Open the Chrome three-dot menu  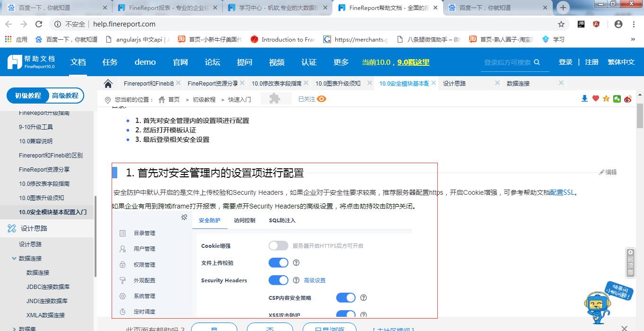point(634,24)
